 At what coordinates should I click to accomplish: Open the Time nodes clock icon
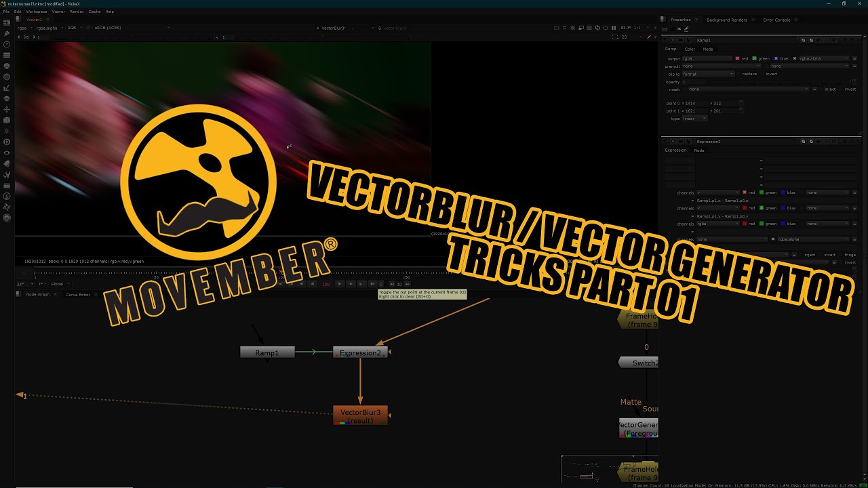pyautogui.click(x=7, y=44)
